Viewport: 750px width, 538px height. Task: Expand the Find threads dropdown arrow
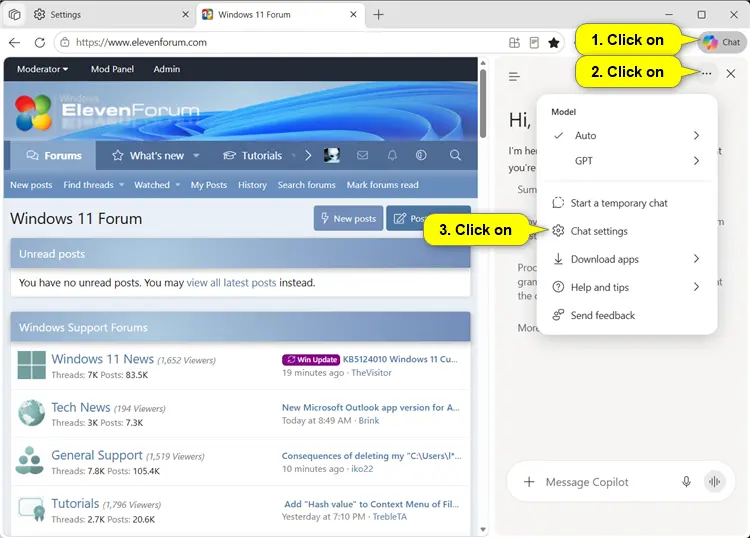pyautogui.click(x=121, y=185)
